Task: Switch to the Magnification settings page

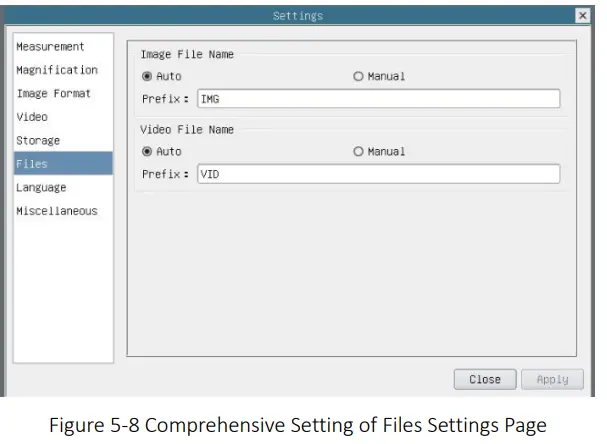Action: [x=56, y=70]
